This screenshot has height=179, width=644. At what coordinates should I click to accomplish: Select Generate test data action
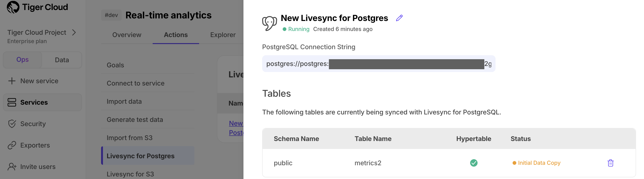click(148, 120)
